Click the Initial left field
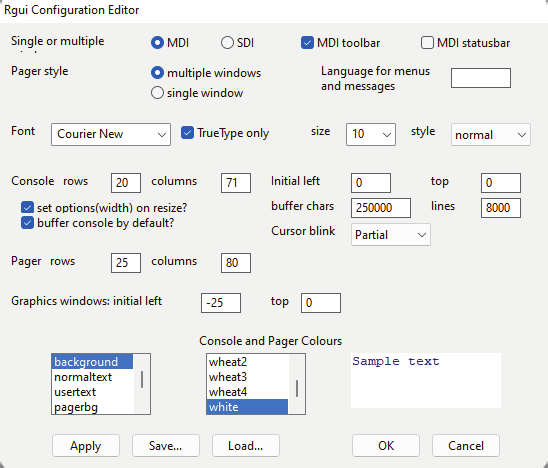Screen dimensions: 548x468 point(371,183)
